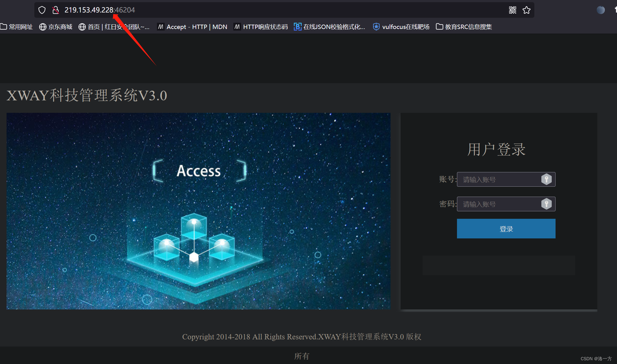Viewport: 617px width, 364px height.
Task: Open the 常用网址 bookmark folder
Action: (17, 27)
